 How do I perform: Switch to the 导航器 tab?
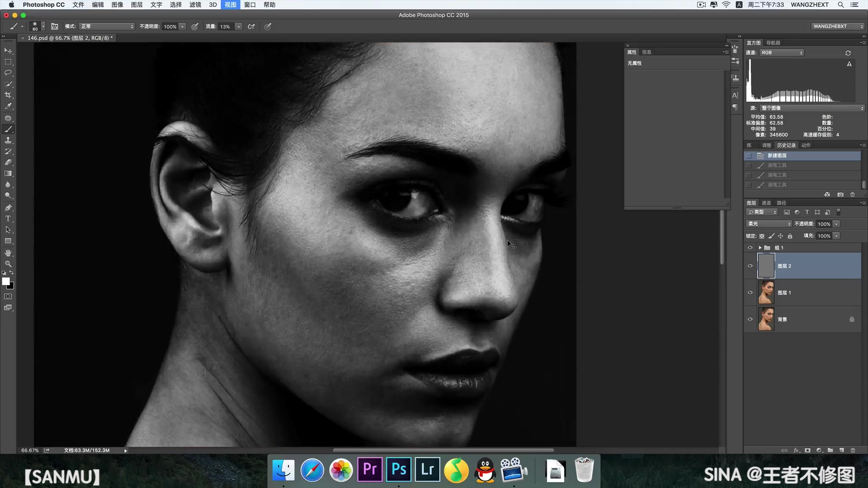coord(773,43)
